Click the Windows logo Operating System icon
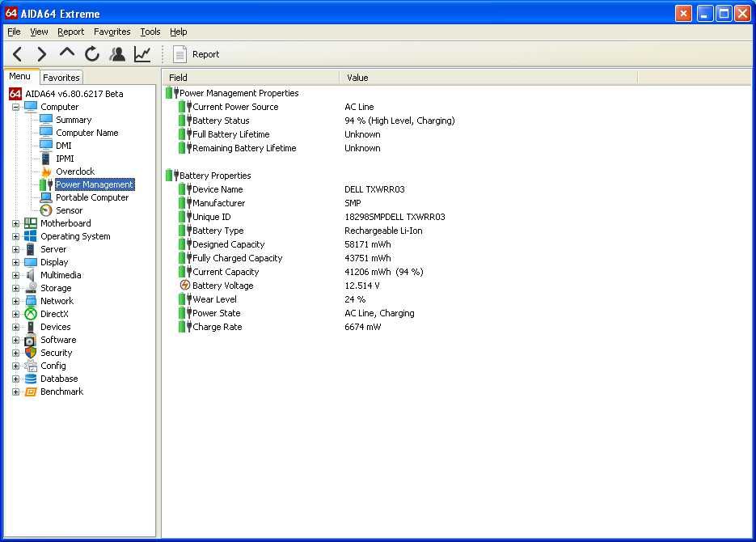The image size is (756, 542). [x=31, y=236]
